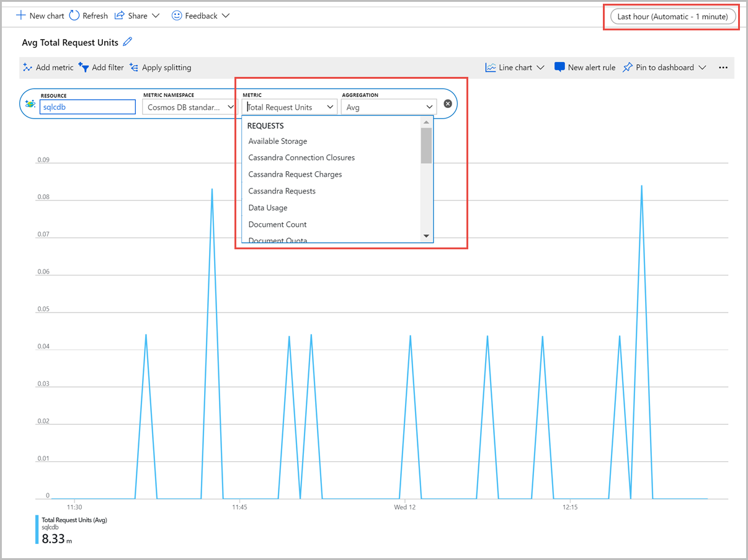The image size is (748, 560).
Task: Open the more options ellipsis menu
Action: click(x=723, y=68)
